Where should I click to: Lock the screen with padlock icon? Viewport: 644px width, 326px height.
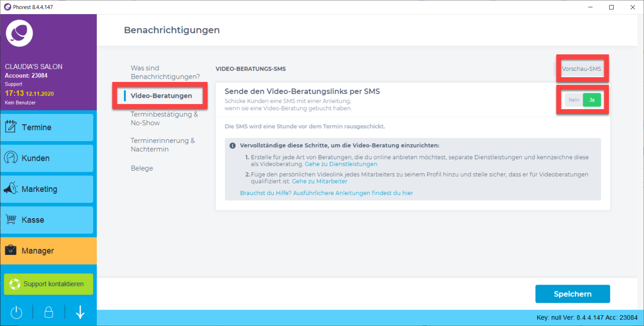pyautogui.click(x=49, y=312)
